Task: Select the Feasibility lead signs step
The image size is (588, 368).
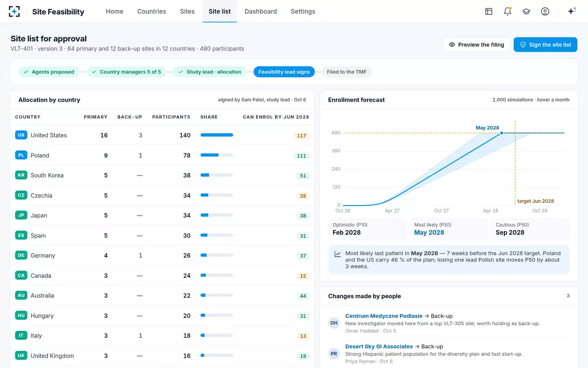Action: click(284, 72)
